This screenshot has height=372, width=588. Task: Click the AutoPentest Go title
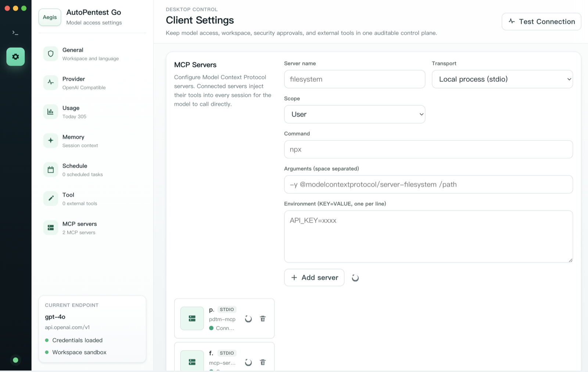pos(94,12)
